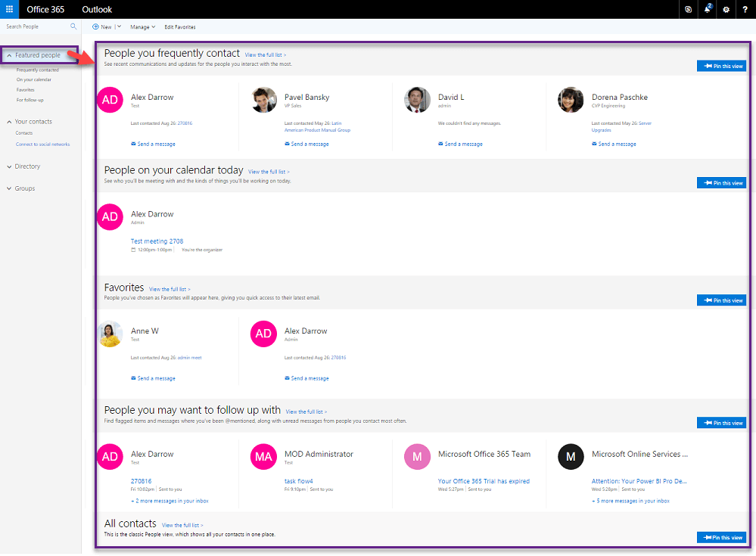Pin the People you frequently contact view
This screenshot has width=756, height=556.
click(x=721, y=66)
